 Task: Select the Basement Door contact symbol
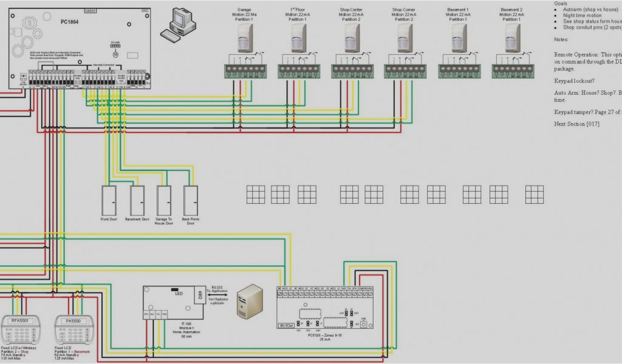tap(137, 200)
